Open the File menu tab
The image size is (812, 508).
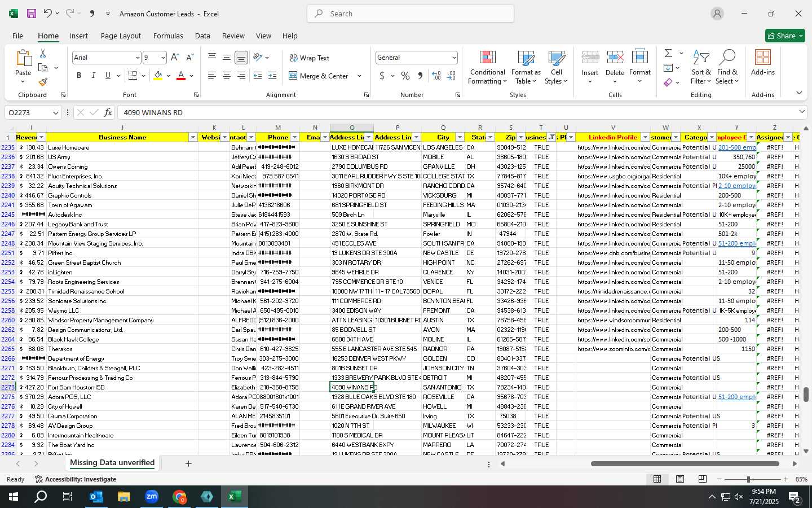[x=17, y=36]
